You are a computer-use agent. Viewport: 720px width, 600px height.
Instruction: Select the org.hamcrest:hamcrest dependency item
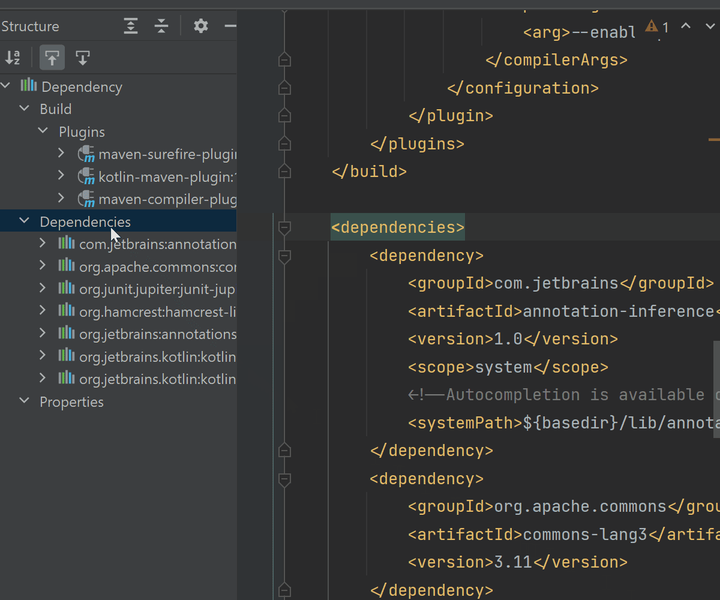[147, 312]
